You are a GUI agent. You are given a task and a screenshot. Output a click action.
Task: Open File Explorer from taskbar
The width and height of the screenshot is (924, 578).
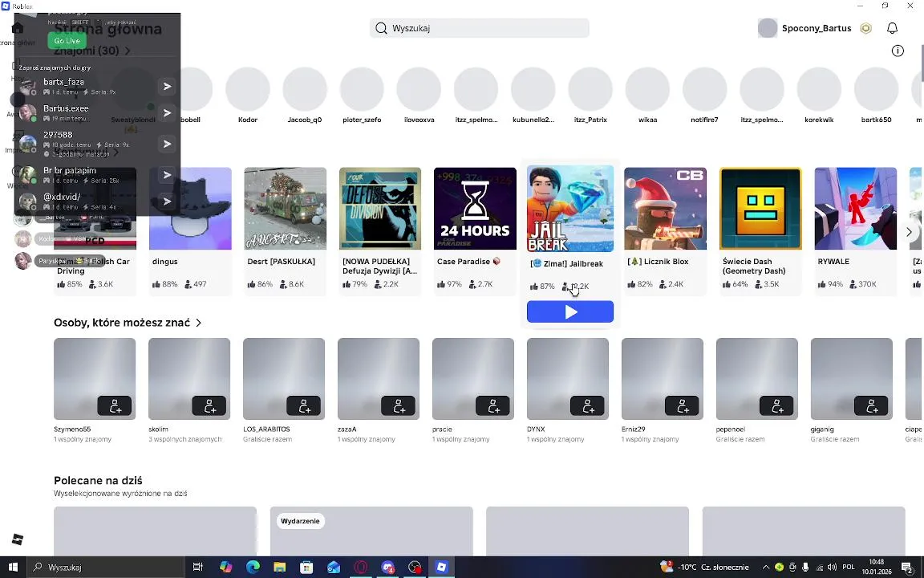pos(279,567)
